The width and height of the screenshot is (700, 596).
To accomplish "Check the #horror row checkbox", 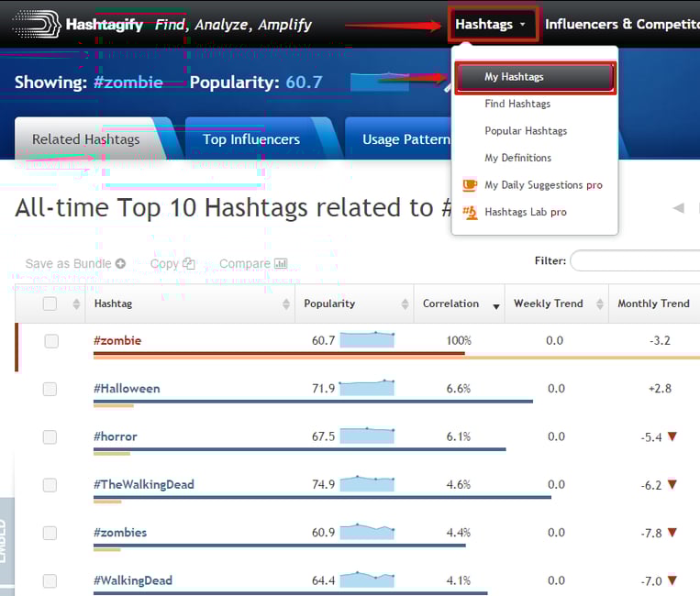I will (50, 436).
